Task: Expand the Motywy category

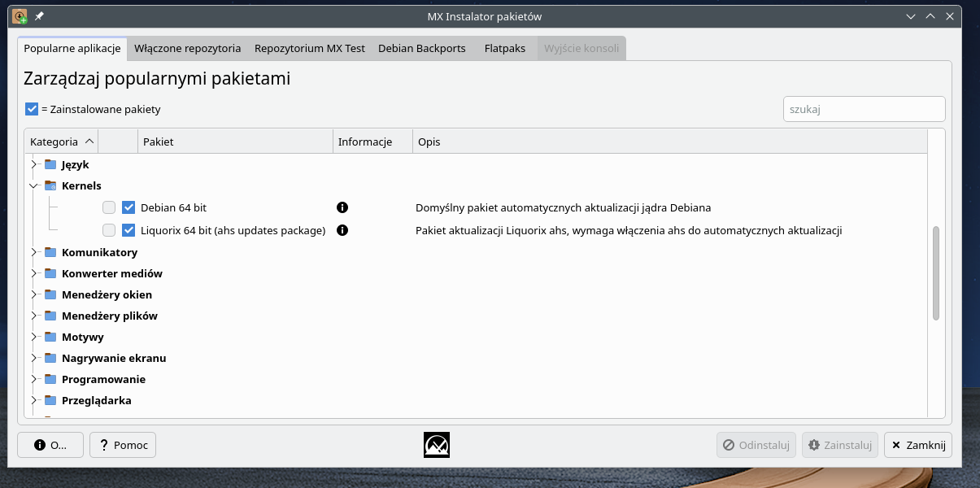Action: tap(33, 337)
